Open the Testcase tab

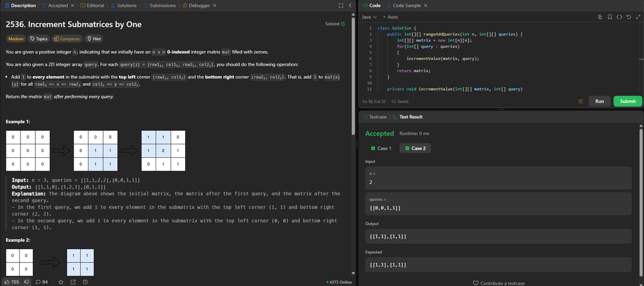(x=374, y=117)
